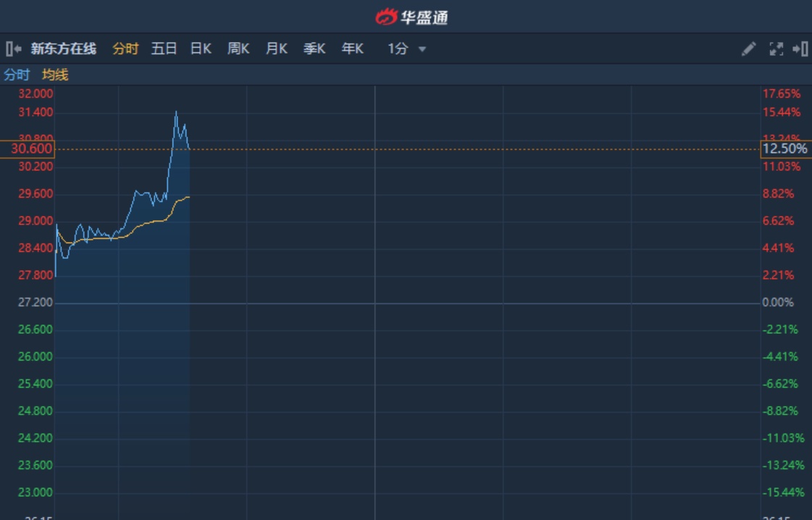Click the price line's peak near 31.400
Viewport: 812px width, 520px height.
click(x=176, y=112)
